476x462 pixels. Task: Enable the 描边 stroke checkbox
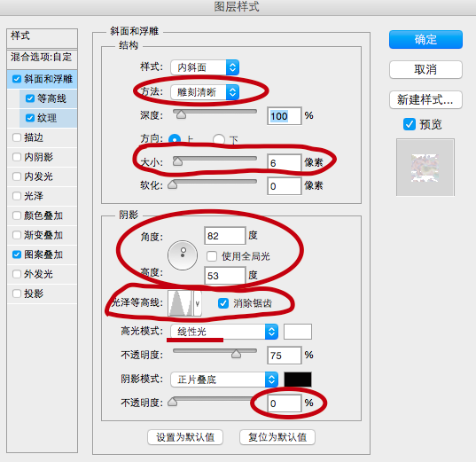(17, 137)
